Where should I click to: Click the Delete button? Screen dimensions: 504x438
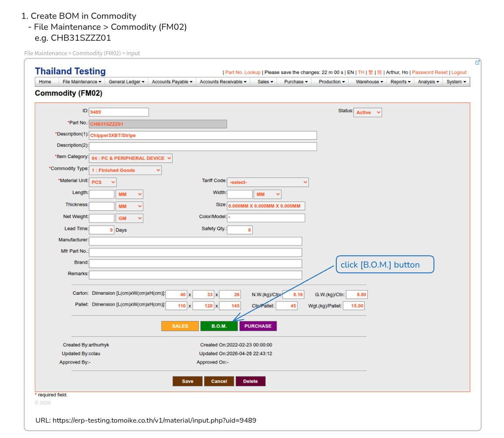pyautogui.click(x=250, y=381)
